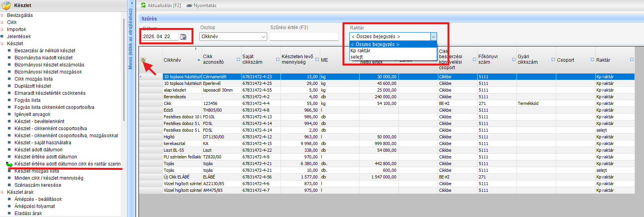Click the Készlet box icon in header
Screen dimensions: 644x217
pyautogui.click(x=6, y=6)
